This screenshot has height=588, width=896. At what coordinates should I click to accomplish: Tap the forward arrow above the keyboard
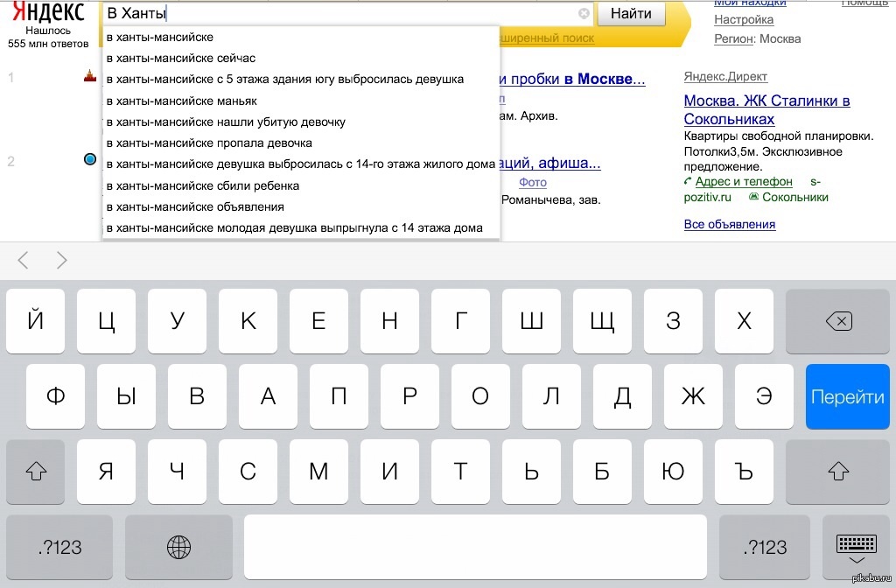point(61,260)
